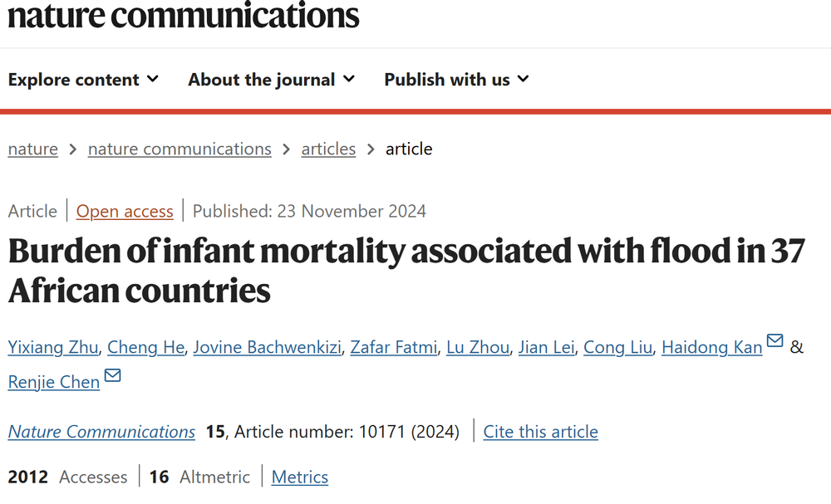Navigate to the articles breadcrumb
Viewport: 831px width, 504px height.
click(328, 149)
